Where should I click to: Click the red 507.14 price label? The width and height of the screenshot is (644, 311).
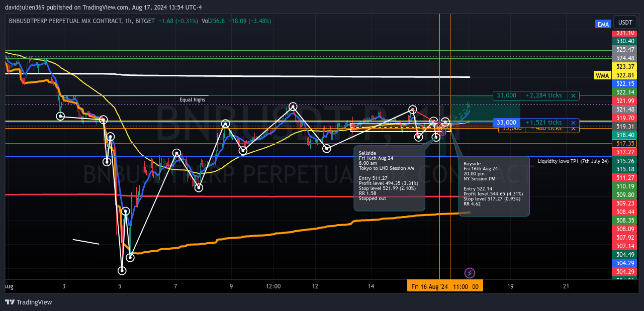(625, 246)
